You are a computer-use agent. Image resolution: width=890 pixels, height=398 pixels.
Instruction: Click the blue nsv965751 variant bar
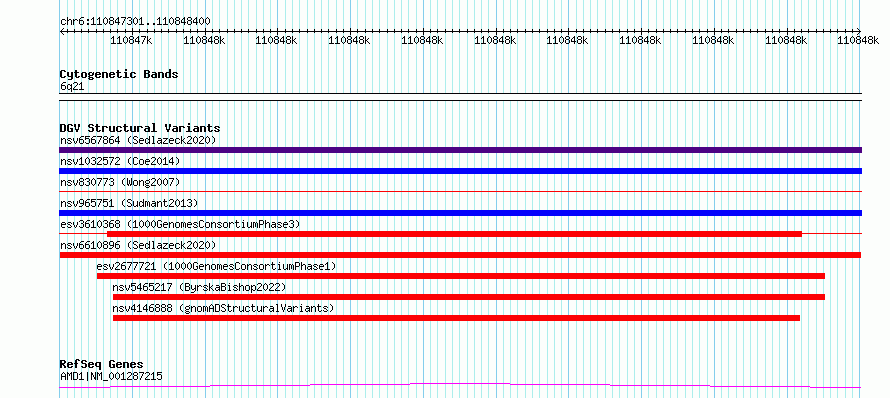[460, 213]
